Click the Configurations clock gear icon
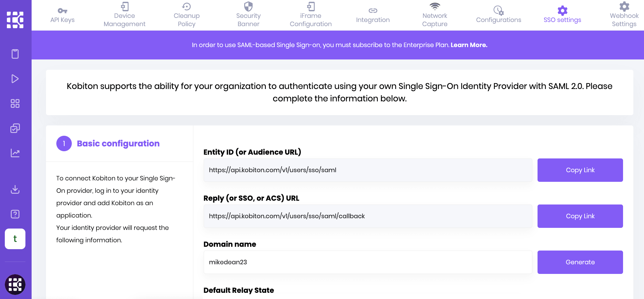 coord(499,11)
